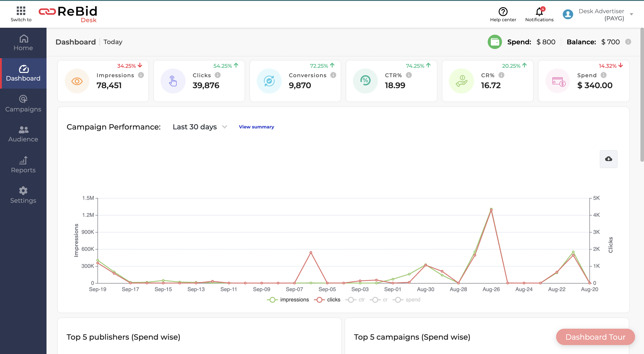644x354 pixels.
Task: Click the Aug-26 peak data point on chart
Action: click(491, 209)
